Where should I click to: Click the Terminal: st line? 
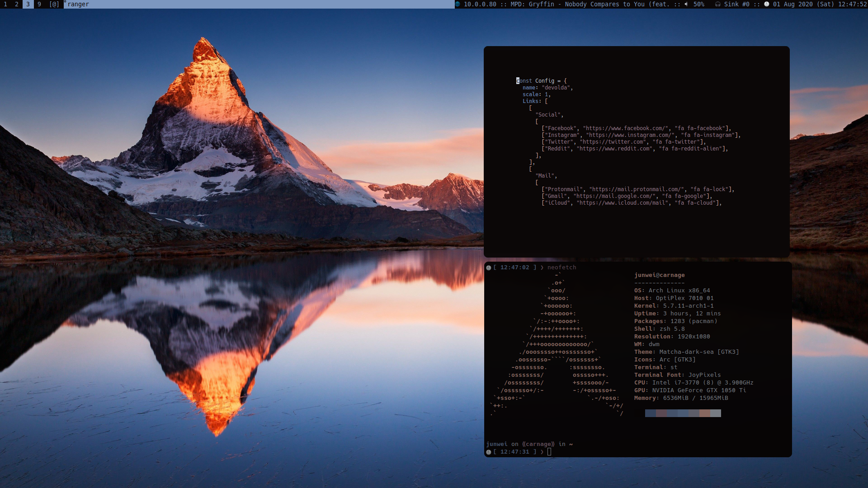(656, 367)
